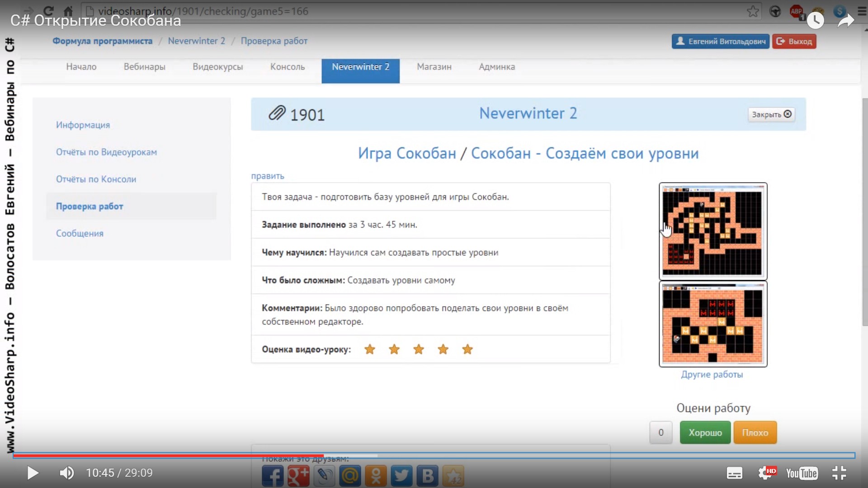Select Проверка работ in sidebar
The height and width of the screenshot is (488, 868).
click(131, 206)
